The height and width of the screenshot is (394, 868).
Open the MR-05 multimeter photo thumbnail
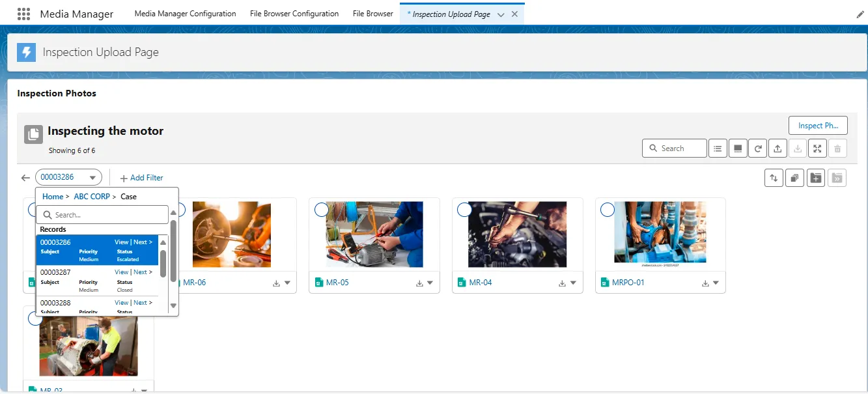(374, 234)
